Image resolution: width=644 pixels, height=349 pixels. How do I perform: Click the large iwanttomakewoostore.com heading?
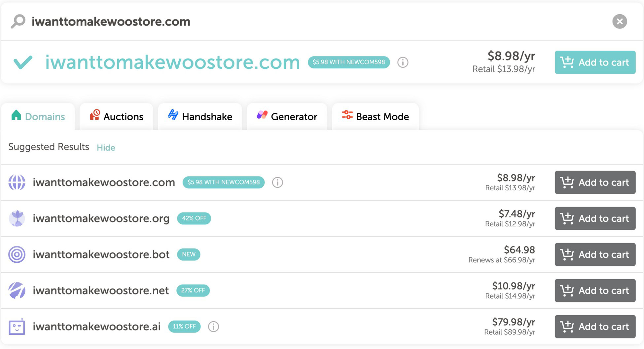pos(172,62)
